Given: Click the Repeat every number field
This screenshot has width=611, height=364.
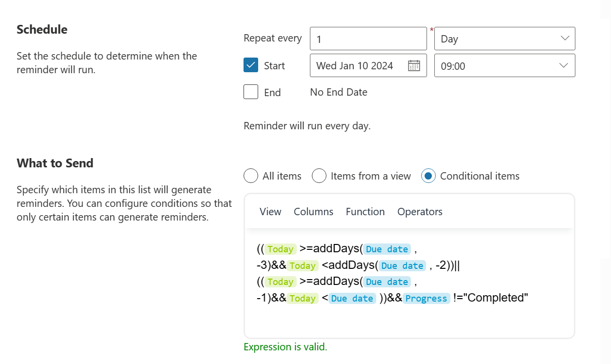Looking at the screenshot, I should (368, 39).
